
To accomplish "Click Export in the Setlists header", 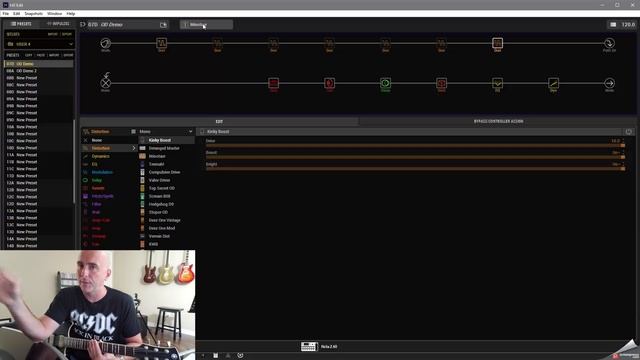I will coord(67,34).
